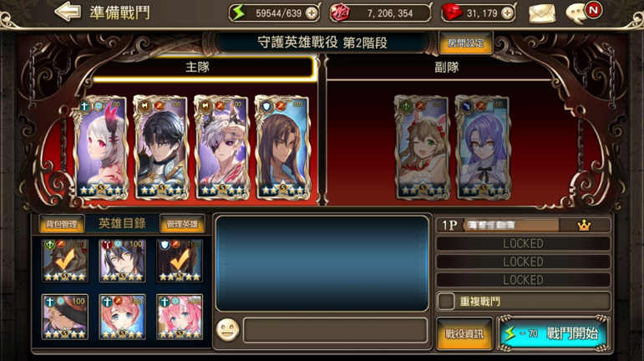Screen dimensions: 644x361
Task: Click the chat message input field
Action: [x=335, y=330]
